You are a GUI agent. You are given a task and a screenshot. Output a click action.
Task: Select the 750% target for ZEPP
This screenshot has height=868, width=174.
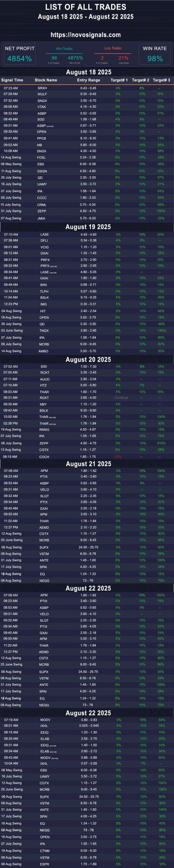[161, 211]
